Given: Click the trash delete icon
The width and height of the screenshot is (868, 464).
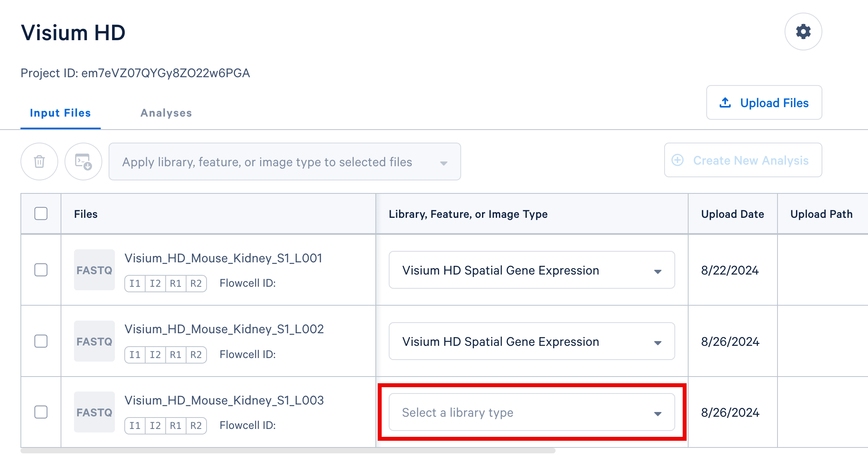Looking at the screenshot, I should tap(39, 161).
